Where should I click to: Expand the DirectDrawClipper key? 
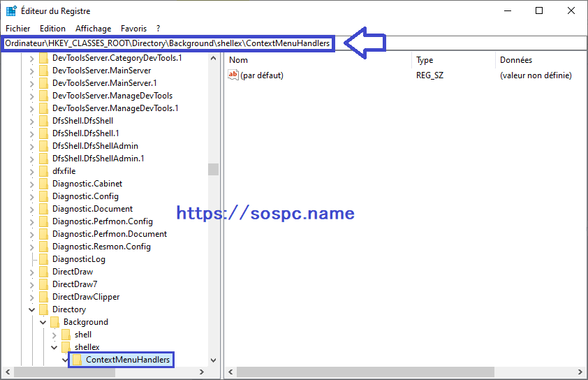(32, 298)
